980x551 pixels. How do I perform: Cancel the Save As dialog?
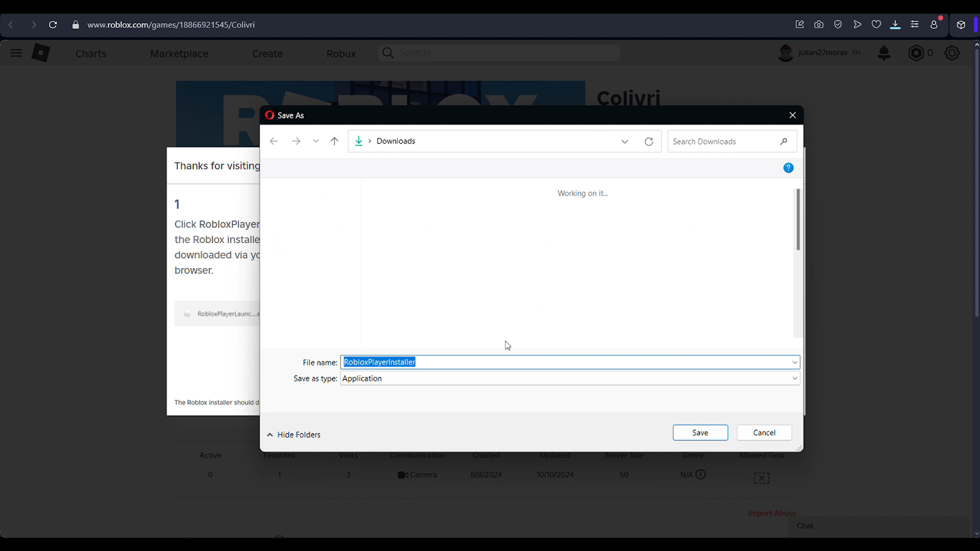point(764,433)
